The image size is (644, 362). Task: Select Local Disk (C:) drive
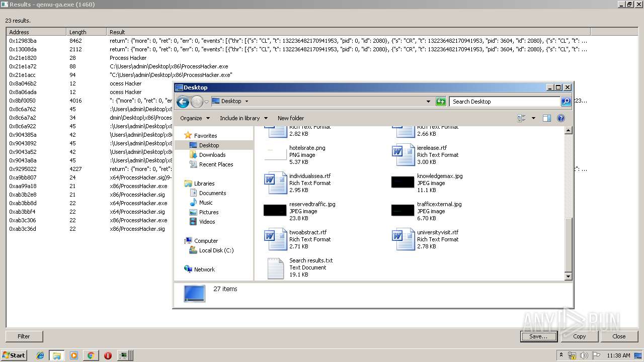tap(216, 250)
